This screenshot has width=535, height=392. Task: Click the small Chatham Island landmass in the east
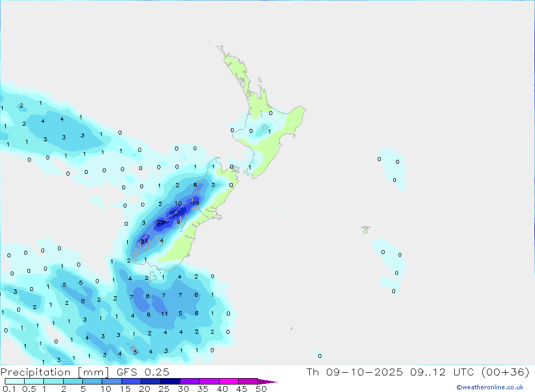pyautogui.click(x=365, y=229)
